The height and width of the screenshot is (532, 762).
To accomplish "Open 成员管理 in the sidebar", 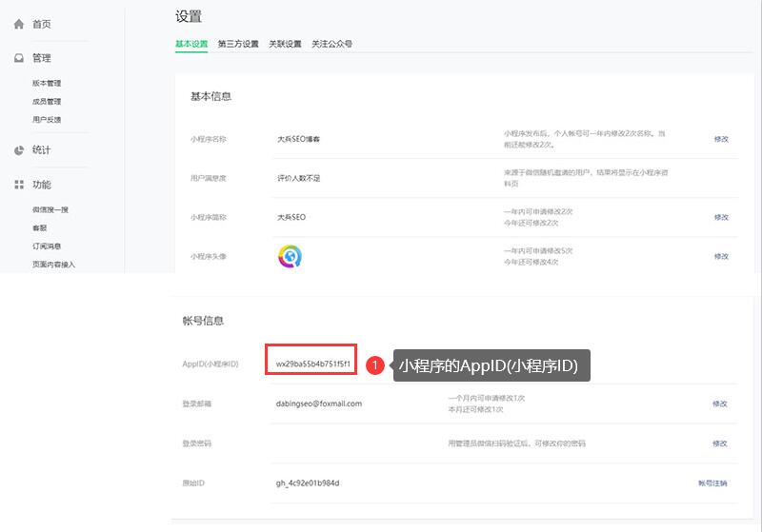I will click(x=47, y=102).
